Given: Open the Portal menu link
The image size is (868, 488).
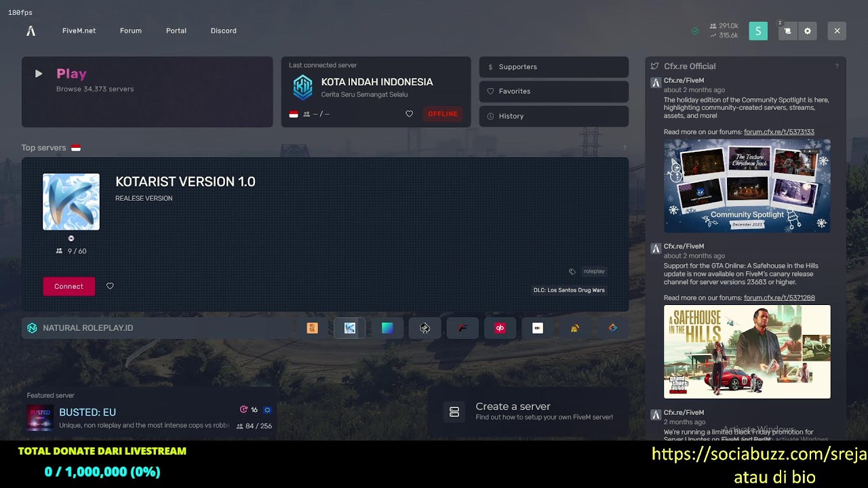Looking at the screenshot, I should point(176,30).
